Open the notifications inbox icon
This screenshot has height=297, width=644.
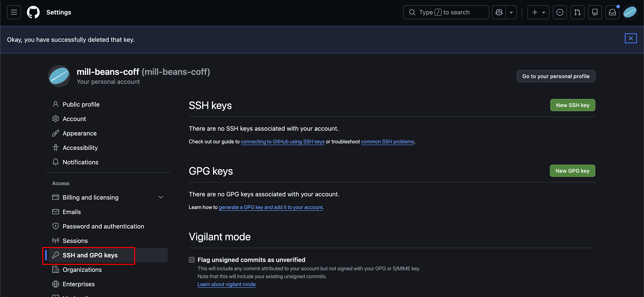(x=612, y=12)
